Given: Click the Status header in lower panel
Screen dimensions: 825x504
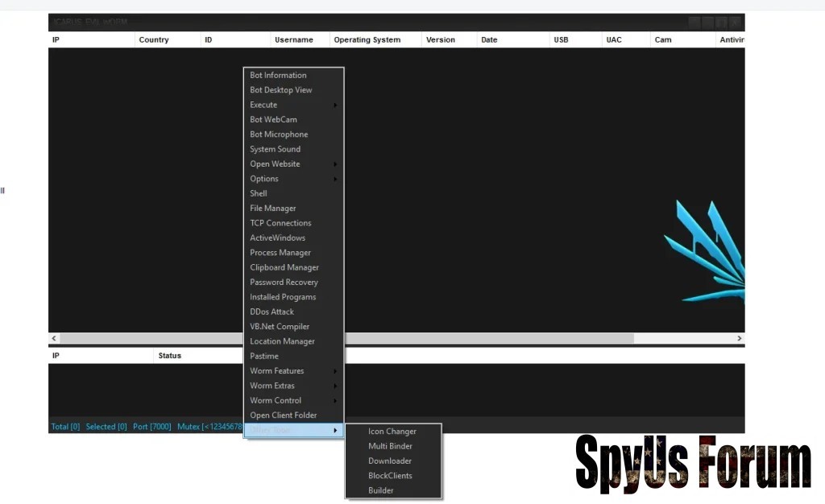Looking at the screenshot, I should coord(169,356).
